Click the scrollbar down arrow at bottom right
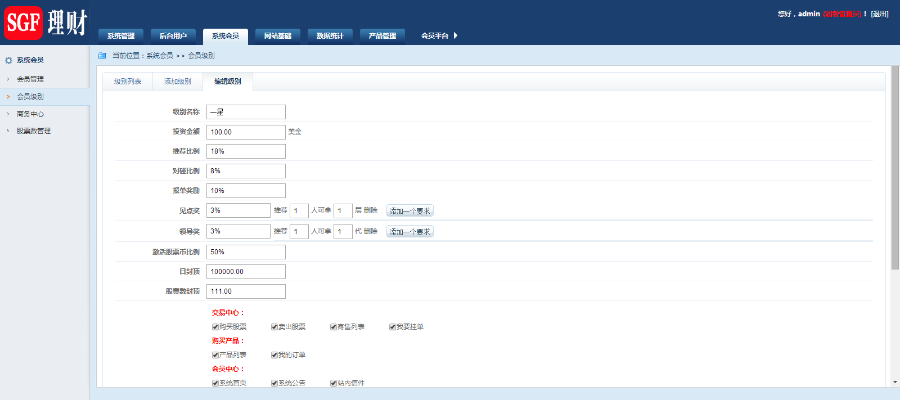Screen dimensions: 900x400 click(x=895, y=382)
